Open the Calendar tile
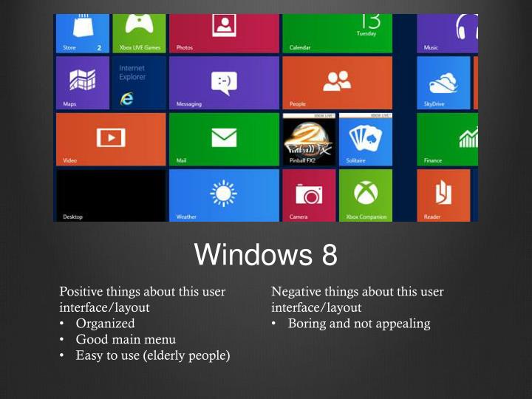This screenshot has height=399, width=532. pyautogui.click(x=337, y=33)
